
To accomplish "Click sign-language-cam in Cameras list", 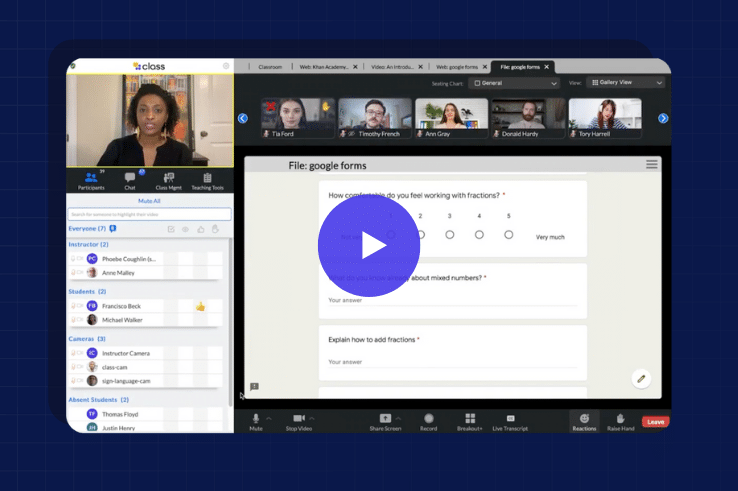I will (x=145, y=381).
